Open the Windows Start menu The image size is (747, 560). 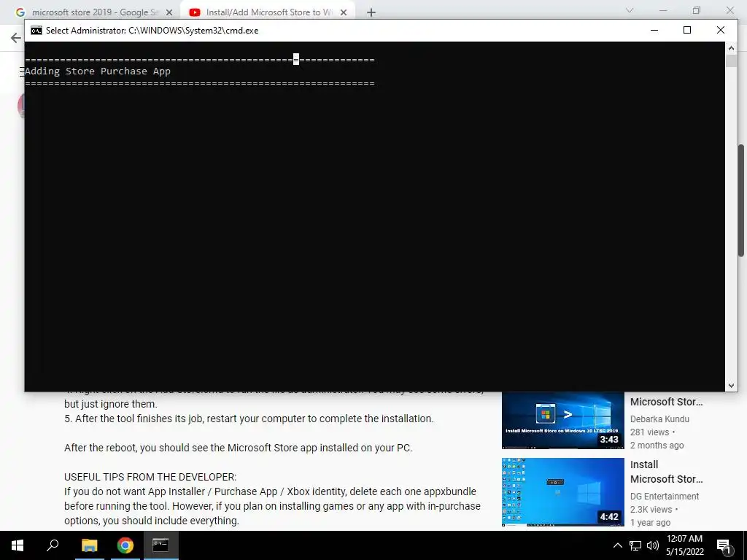(x=18, y=545)
